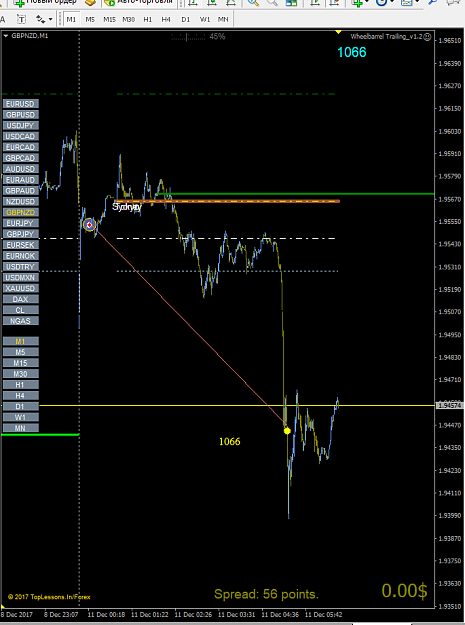Click W1 button in chart panel
The width and height of the screenshot is (465, 625).
pos(21,417)
